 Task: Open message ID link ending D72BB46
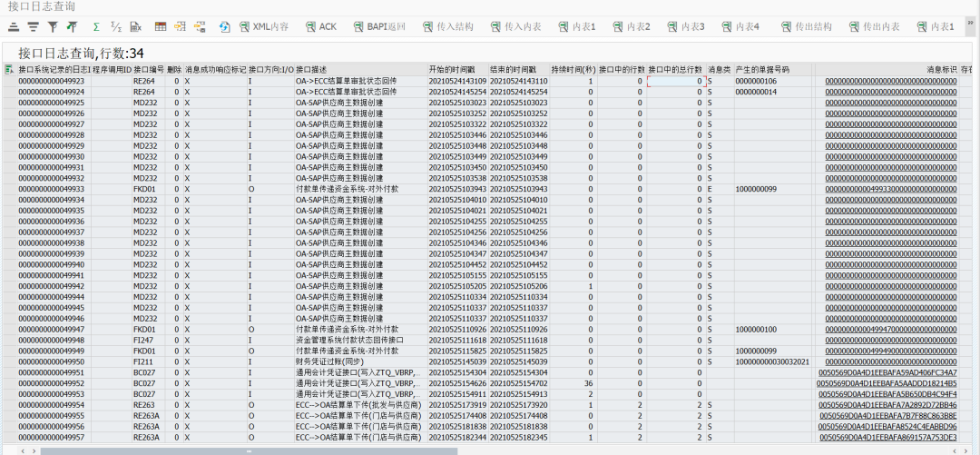(x=887, y=405)
